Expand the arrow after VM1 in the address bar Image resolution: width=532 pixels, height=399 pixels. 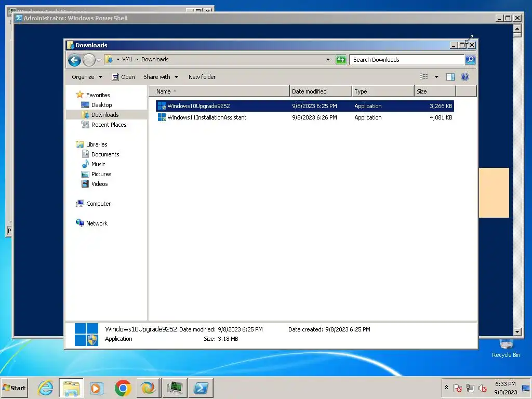(x=137, y=59)
